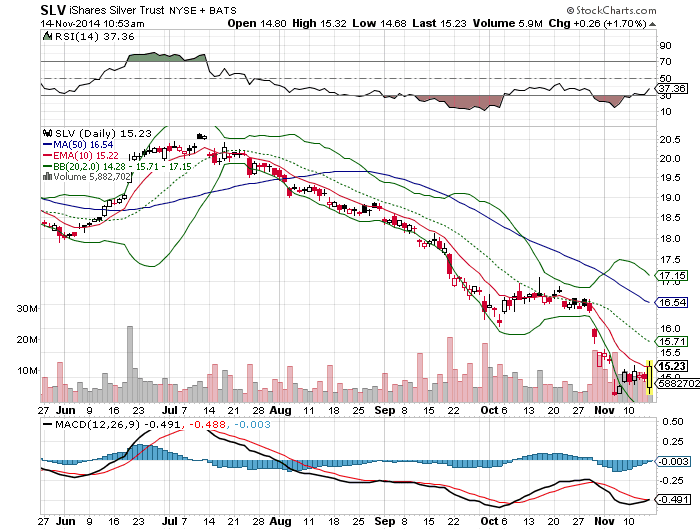Screen dimensions: 700x530
Task: Click the High 15.32 value
Action: [319, 23]
